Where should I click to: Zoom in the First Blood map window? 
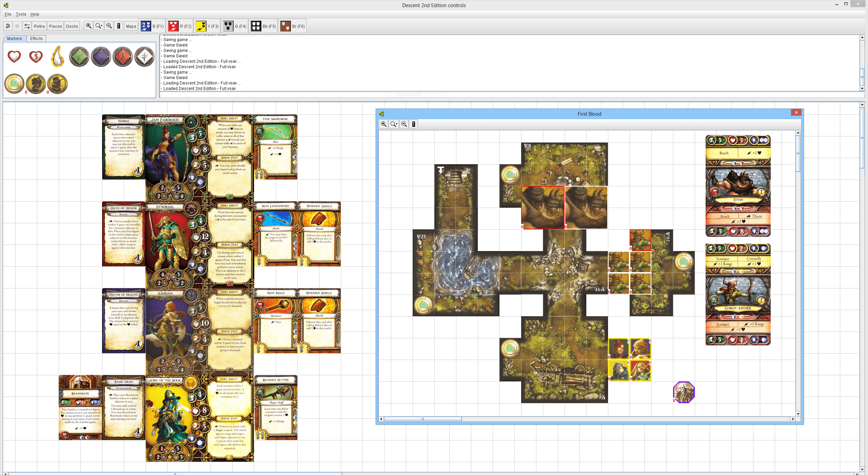point(384,124)
